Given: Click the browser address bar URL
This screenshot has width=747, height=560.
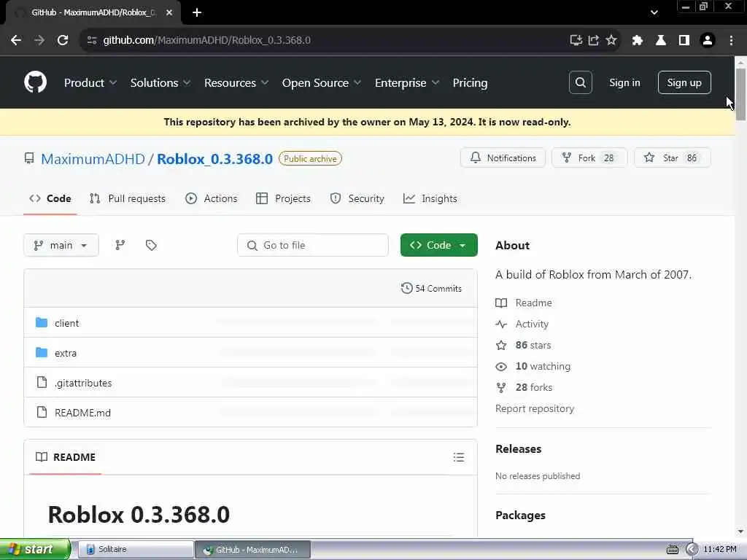Looking at the screenshot, I should pyautogui.click(x=206, y=40).
